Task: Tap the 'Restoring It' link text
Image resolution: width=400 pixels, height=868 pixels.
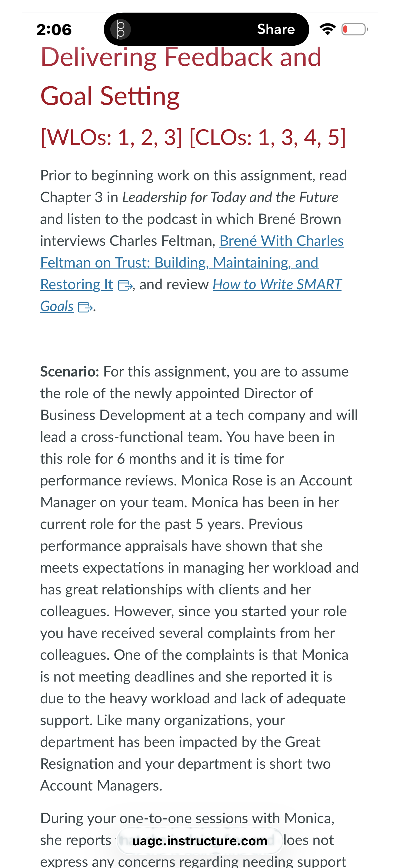Action: pos(77,284)
